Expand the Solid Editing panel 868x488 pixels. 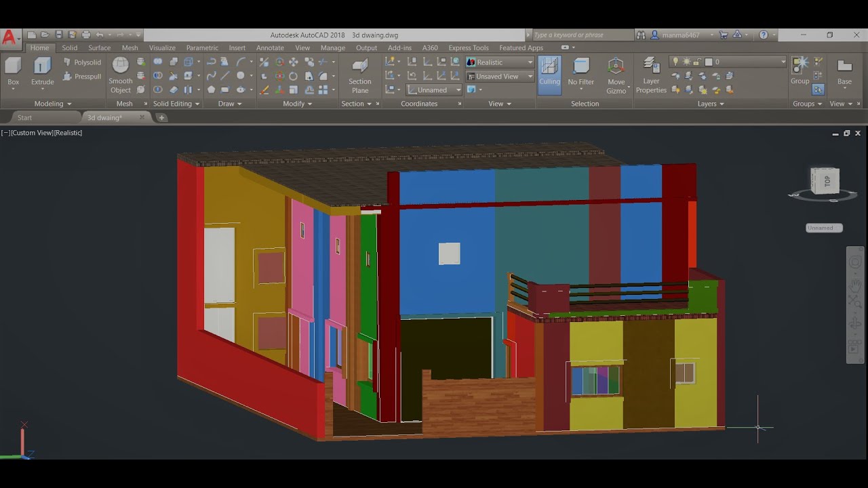point(176,104)
